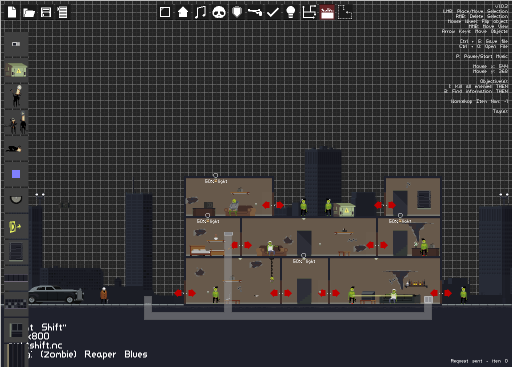Select the highlighted clapperboard scene tool
Screen dimensions: 512x367
coord(327,12)
